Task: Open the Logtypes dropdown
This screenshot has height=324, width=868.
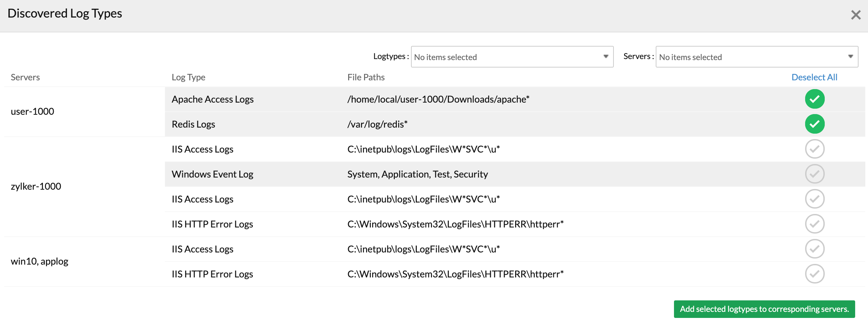Action: pyautogui.click(x=512, y=57)
